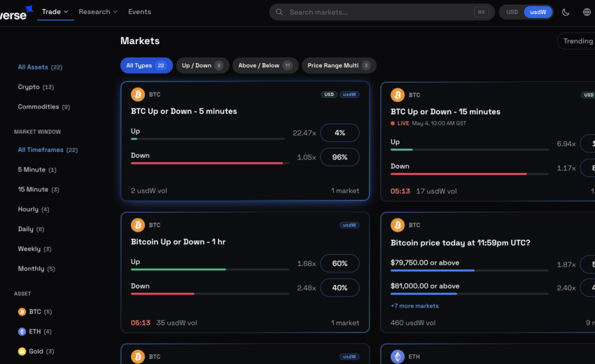
Task: Open the Trade dropdown menu
Action: click(x=55, y=12)
